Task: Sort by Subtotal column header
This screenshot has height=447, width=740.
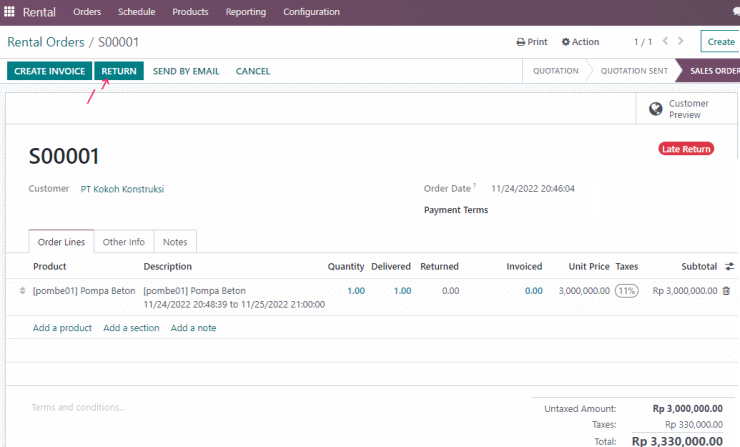Action: (699, 267)
